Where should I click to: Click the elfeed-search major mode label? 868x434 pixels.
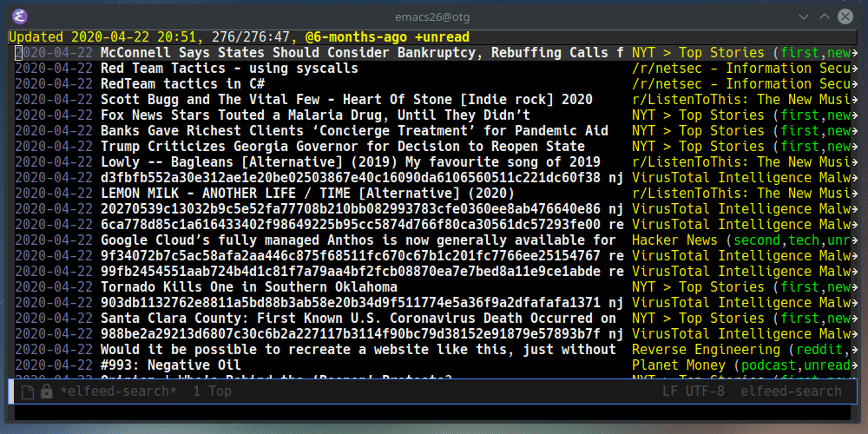(x=791, y=391)
